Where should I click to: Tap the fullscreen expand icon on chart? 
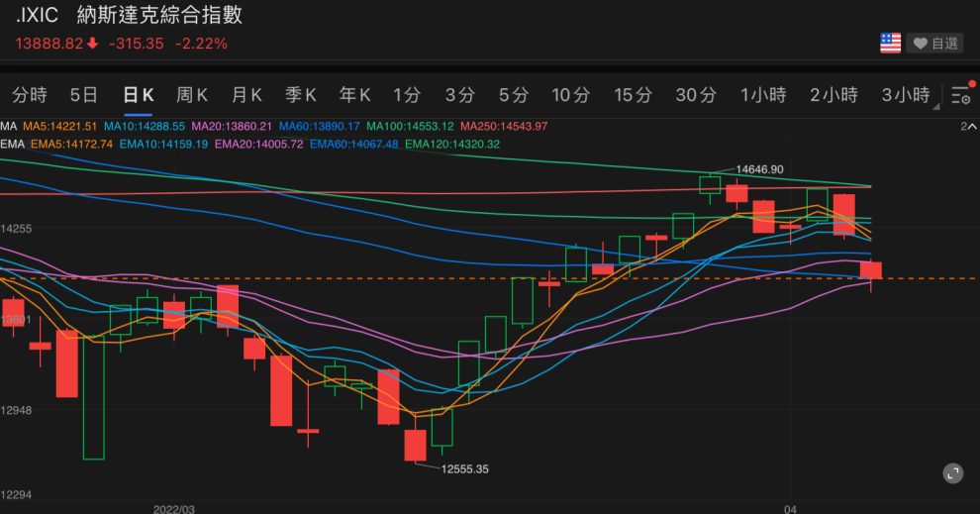(x=952, y=473)
